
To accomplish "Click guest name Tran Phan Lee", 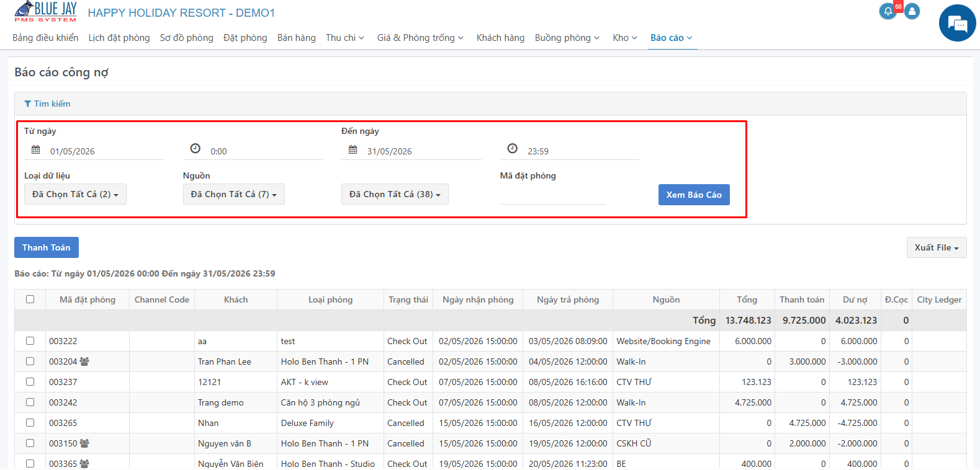I will [225, 361].
